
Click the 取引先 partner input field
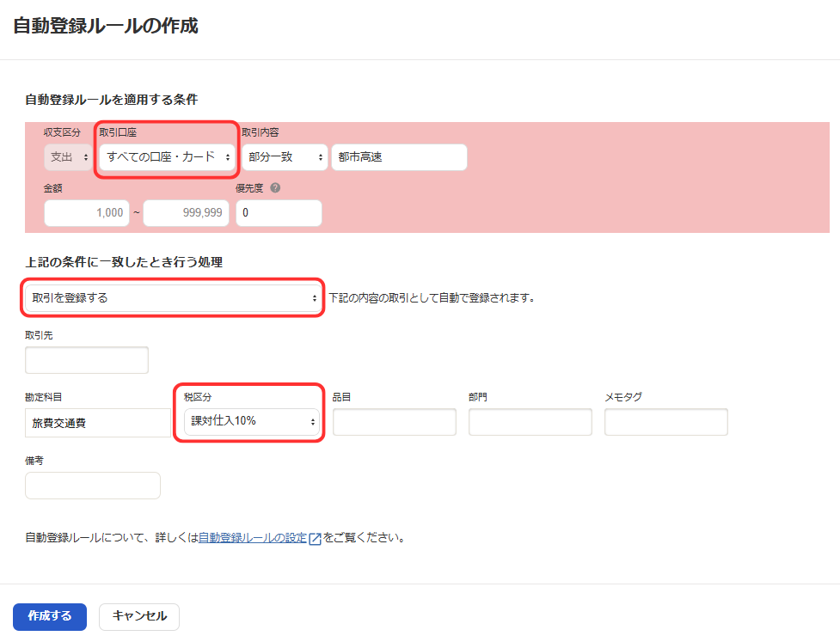pos(87,360)
